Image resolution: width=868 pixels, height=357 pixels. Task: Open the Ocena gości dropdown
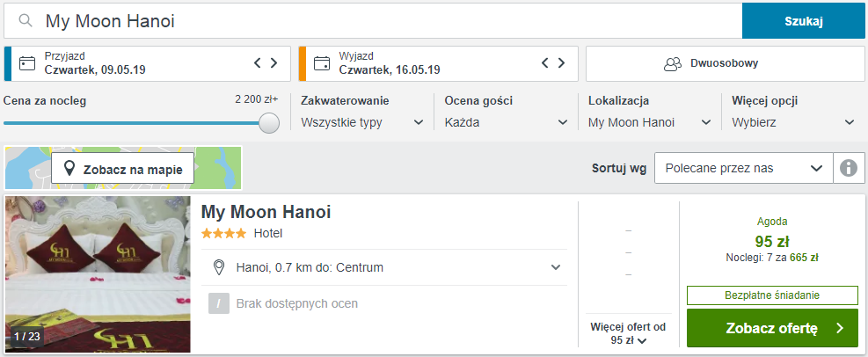pos(507,122)
